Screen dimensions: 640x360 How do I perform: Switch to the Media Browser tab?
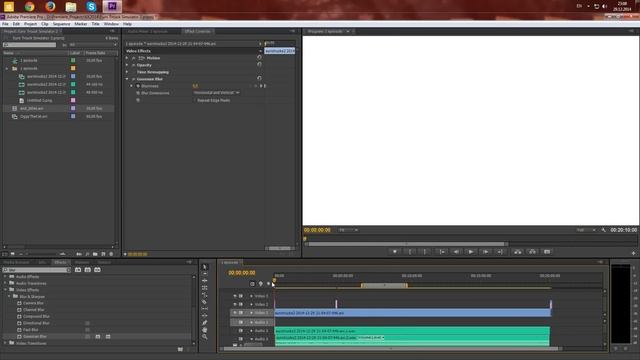point(17,262)
